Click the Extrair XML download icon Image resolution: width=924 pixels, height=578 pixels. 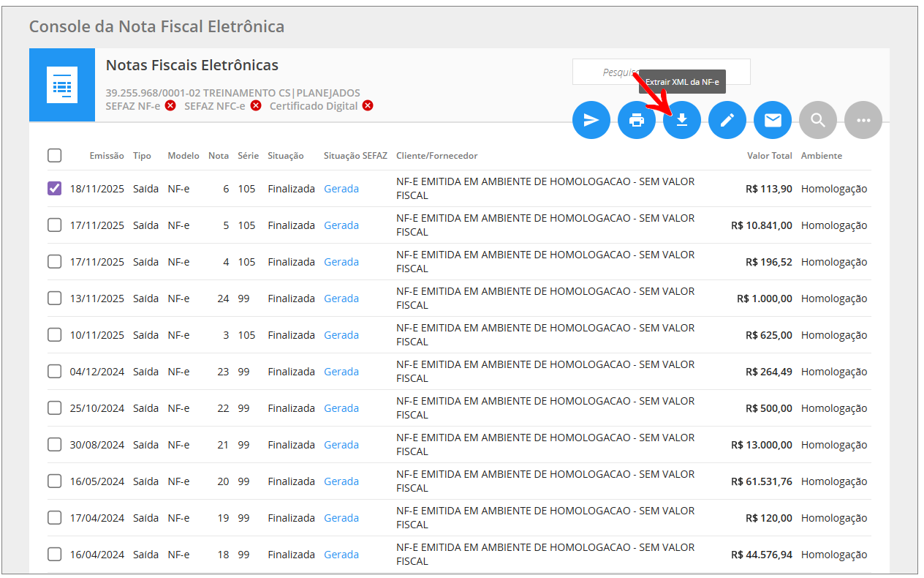tap(682, 120)
